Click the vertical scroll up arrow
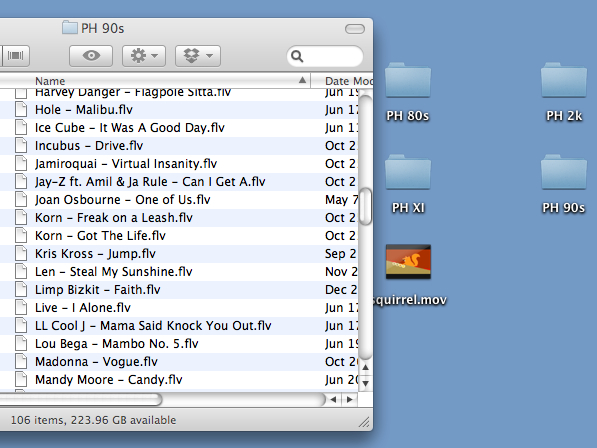The height and width of the screenshot is (448, 597). coord(366,367)
